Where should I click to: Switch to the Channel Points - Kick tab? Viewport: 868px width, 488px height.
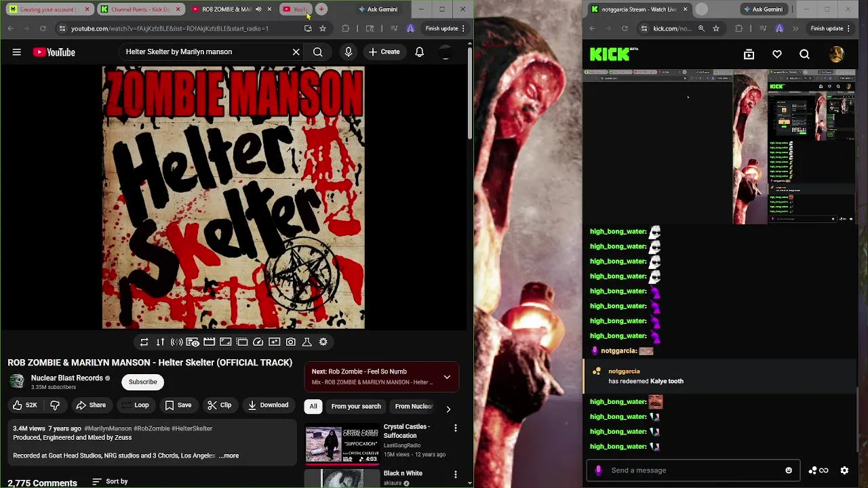tap(140, 9)
